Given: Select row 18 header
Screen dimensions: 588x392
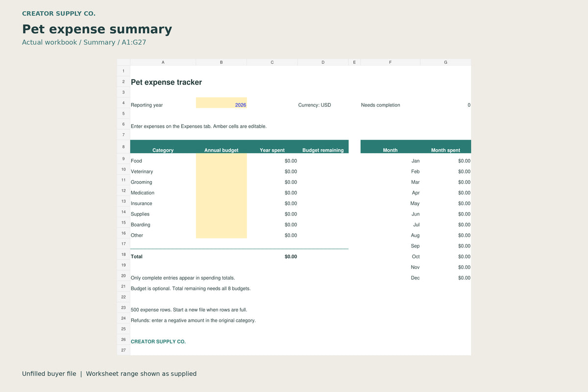Looking at the screenshot, I should point(123,254).
